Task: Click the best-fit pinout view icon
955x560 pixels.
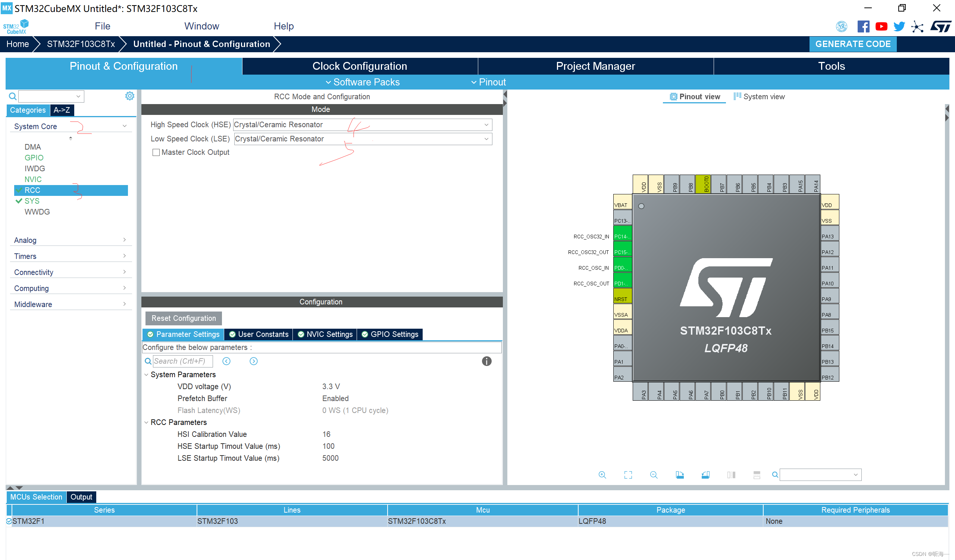Action: (628, 475)
